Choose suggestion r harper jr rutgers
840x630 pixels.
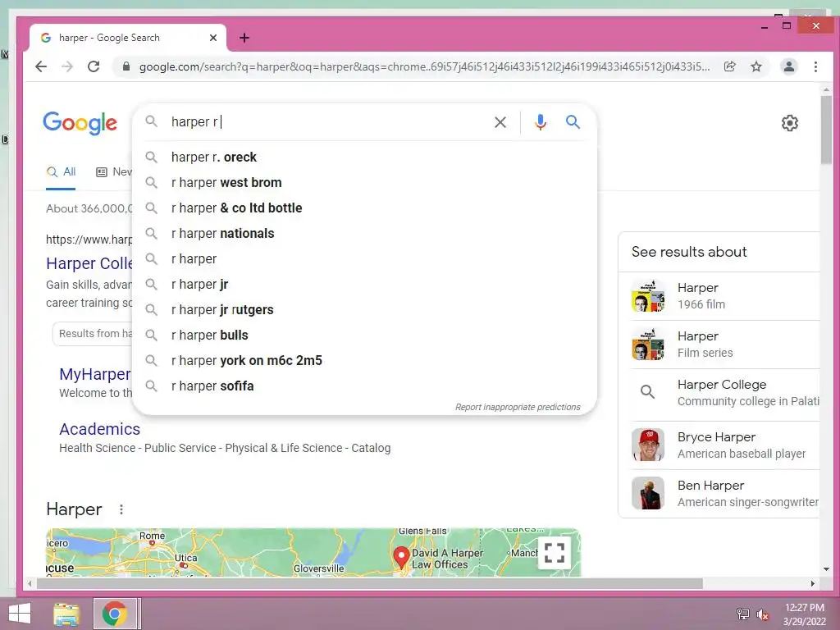pos(364,309)
